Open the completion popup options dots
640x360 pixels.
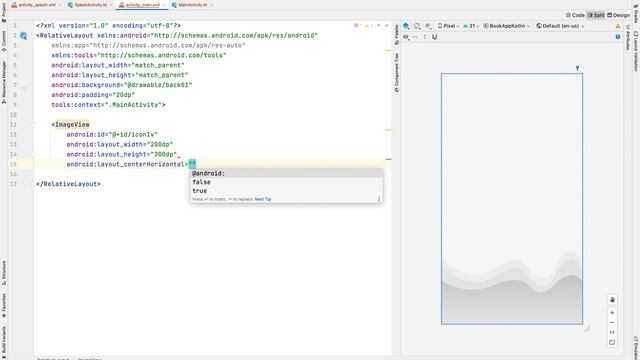point(379,199)
